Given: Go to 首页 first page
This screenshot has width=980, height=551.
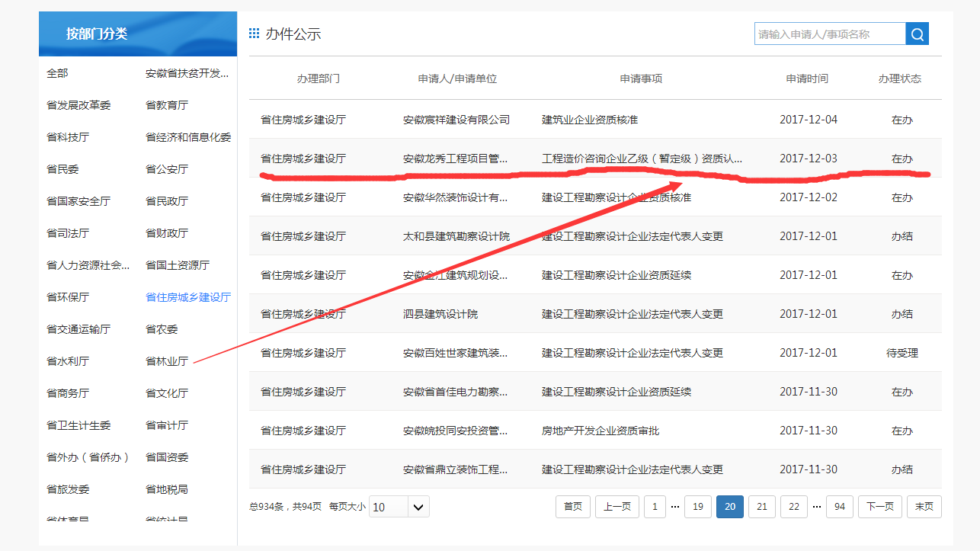Looking at the screenshot, I should tap(573, 507).
